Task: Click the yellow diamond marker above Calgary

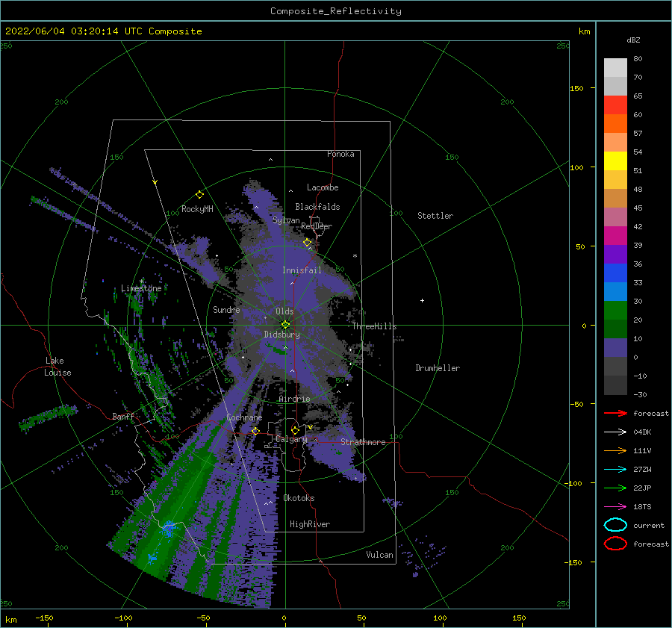Action: coord(295,430)
